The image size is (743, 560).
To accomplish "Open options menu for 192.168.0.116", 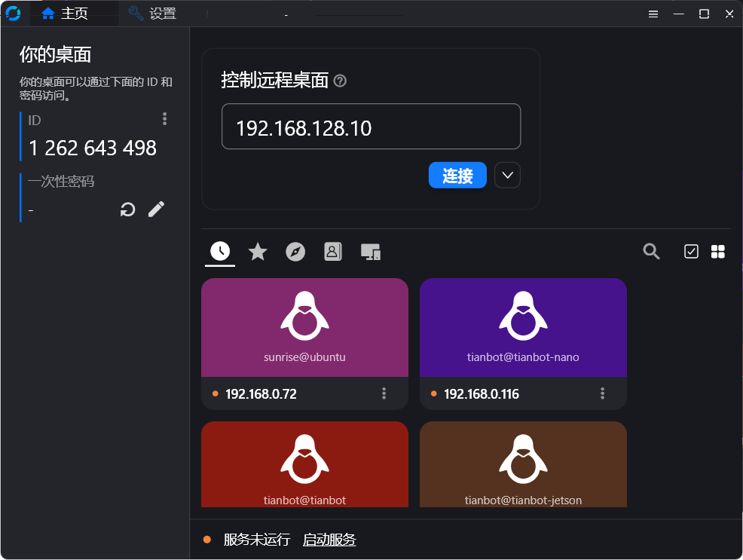I will point(602,393).
